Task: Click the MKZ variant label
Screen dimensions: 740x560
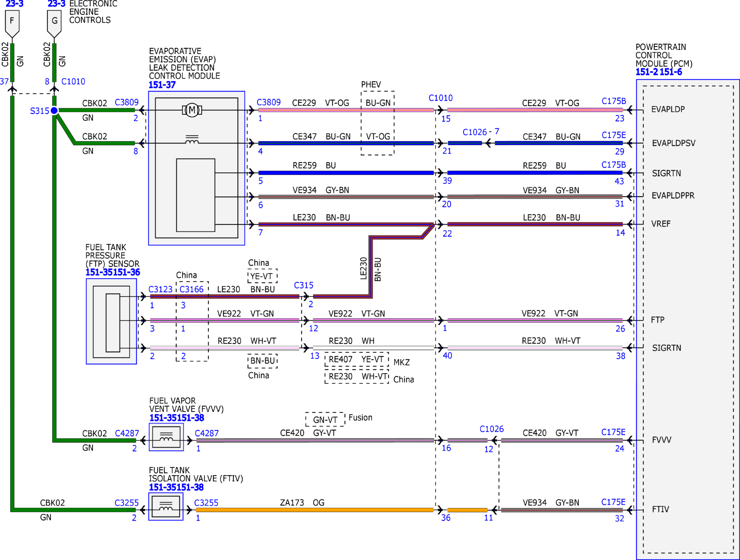Action: click(x=402, y=362)
